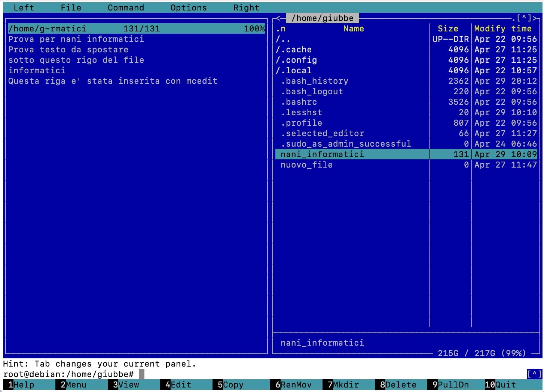544x392 pixels.
Task: Click size 4096 of the .cache directory
Action: [458, 49]
